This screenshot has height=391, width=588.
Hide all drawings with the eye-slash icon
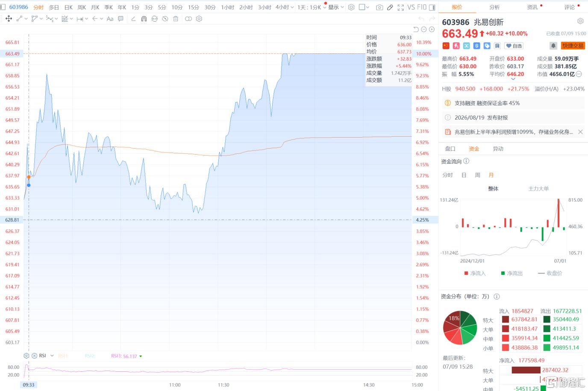165,19
